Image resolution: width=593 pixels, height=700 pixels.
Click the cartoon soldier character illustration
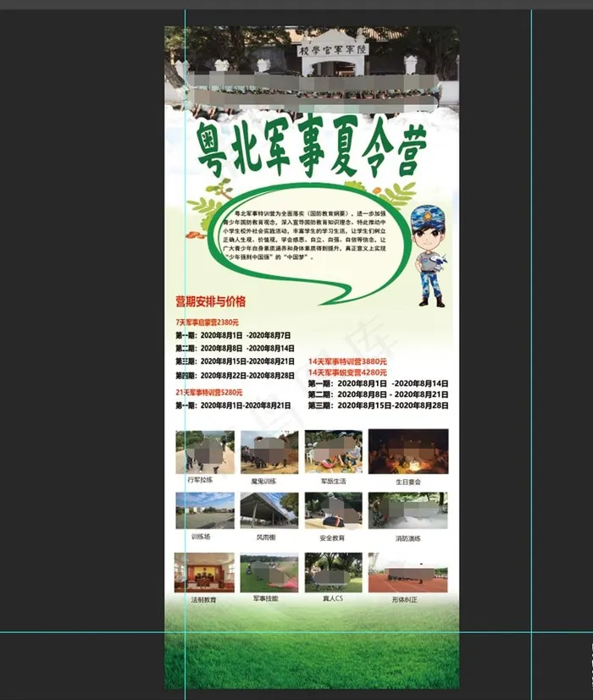click(429, 254)
